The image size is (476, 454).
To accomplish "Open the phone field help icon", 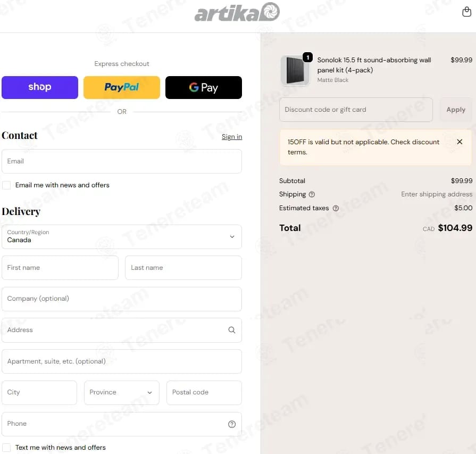I will pos(232,424).
